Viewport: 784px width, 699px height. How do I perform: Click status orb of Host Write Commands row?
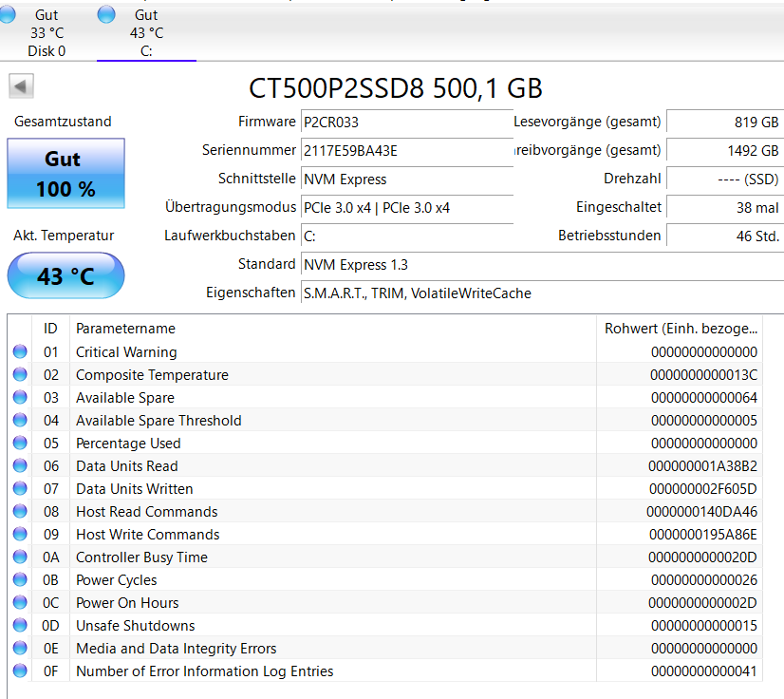pos(20,534)
